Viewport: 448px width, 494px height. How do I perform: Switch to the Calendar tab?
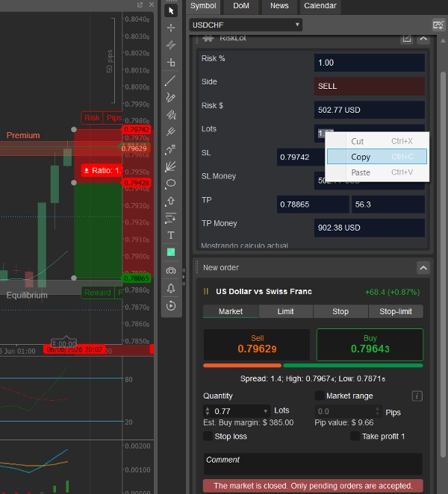pos(320,6)
